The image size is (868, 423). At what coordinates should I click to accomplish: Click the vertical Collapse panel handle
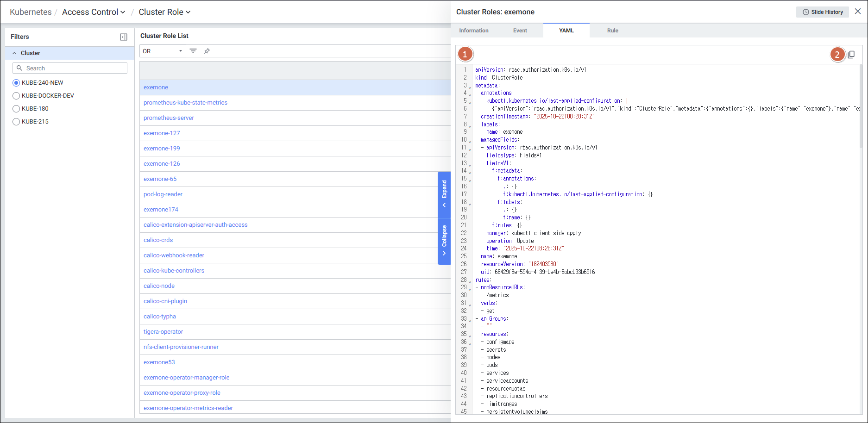(x=444, y=240)
